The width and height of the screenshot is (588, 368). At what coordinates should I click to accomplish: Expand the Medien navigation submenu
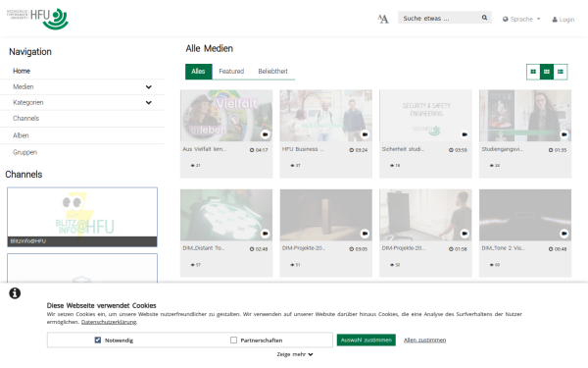149,87
